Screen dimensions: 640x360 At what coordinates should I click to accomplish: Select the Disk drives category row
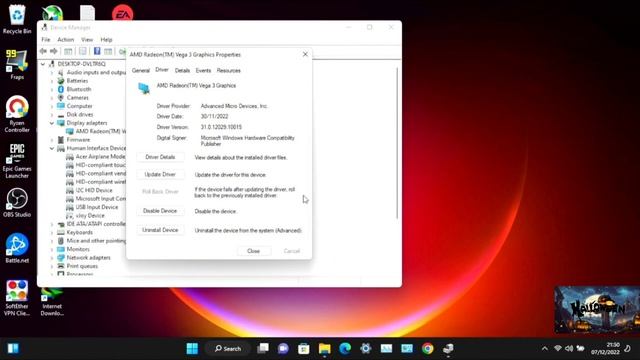(x=75, y=115)
